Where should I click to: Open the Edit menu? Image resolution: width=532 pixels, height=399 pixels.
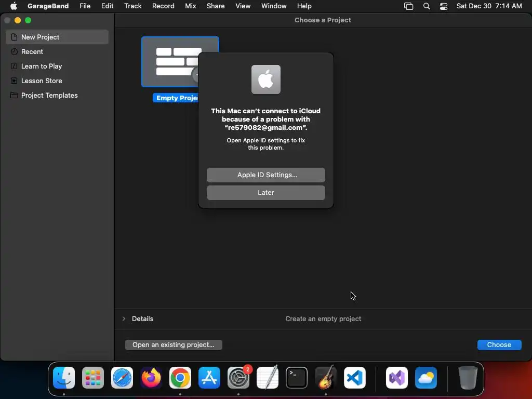point(107,6)
